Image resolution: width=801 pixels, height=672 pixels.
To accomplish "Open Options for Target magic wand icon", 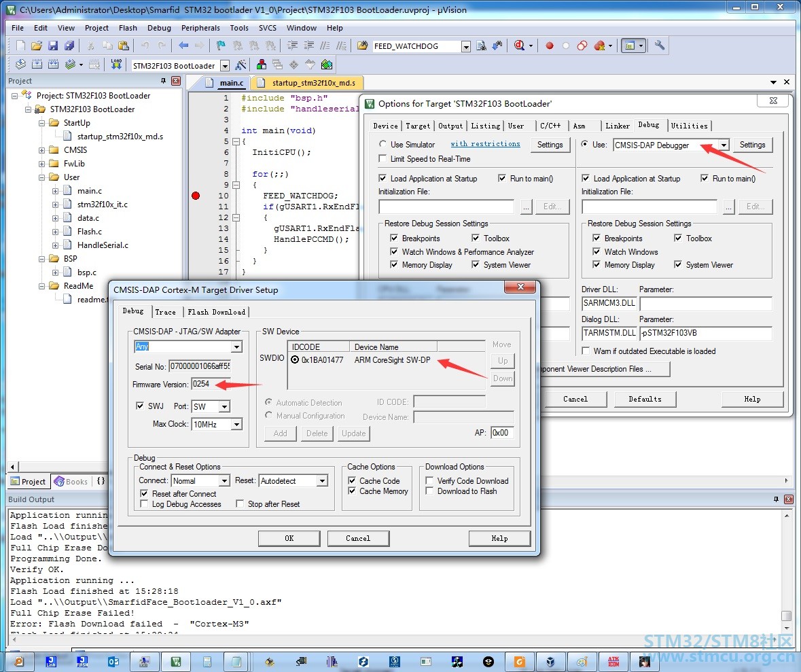I will click(x=241, y=65).
